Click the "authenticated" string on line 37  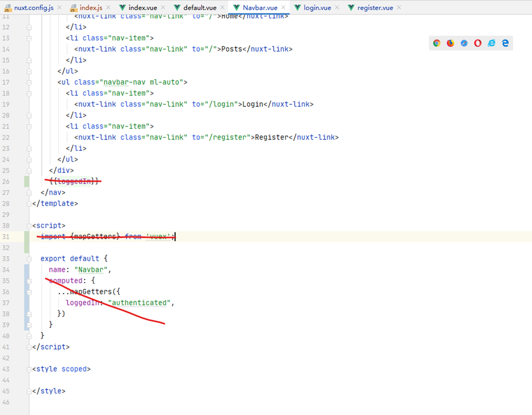139,303
